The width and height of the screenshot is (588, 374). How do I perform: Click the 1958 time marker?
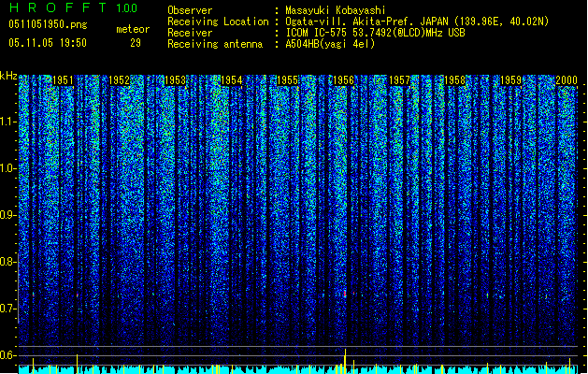(x=455, y=80)
